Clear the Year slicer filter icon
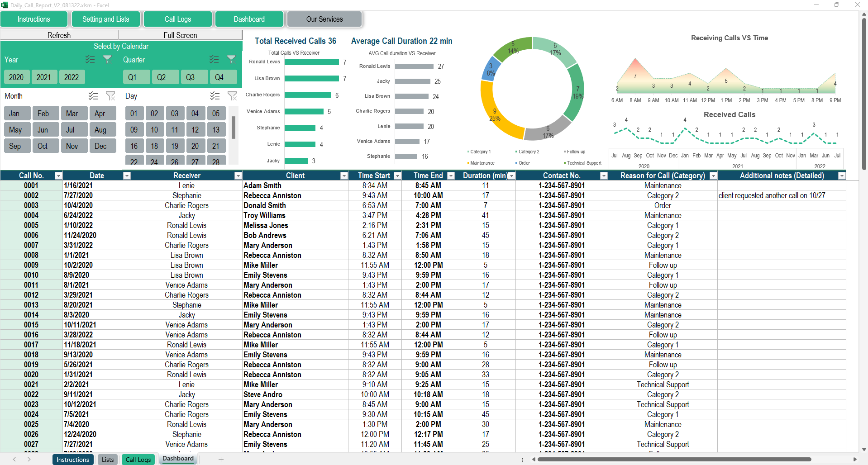The width and height of the screenshot is (868, 465). point(107,59)
